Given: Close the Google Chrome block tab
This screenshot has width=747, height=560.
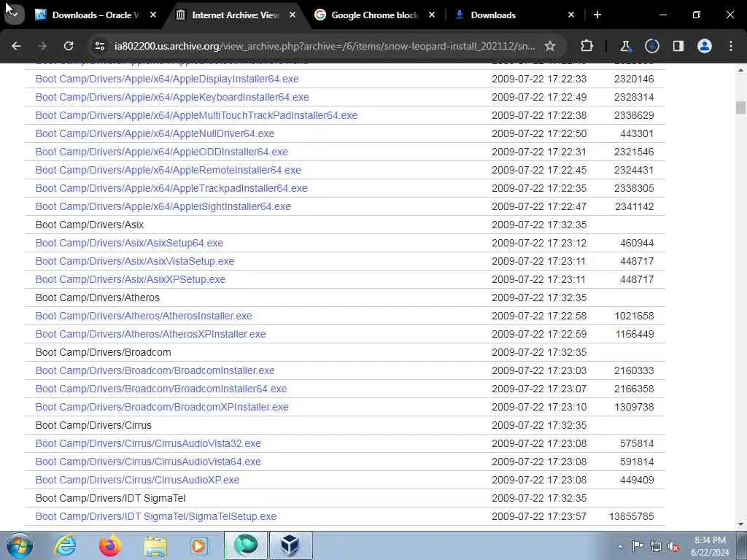Looking at the screenshot, I should click(432, 15).
